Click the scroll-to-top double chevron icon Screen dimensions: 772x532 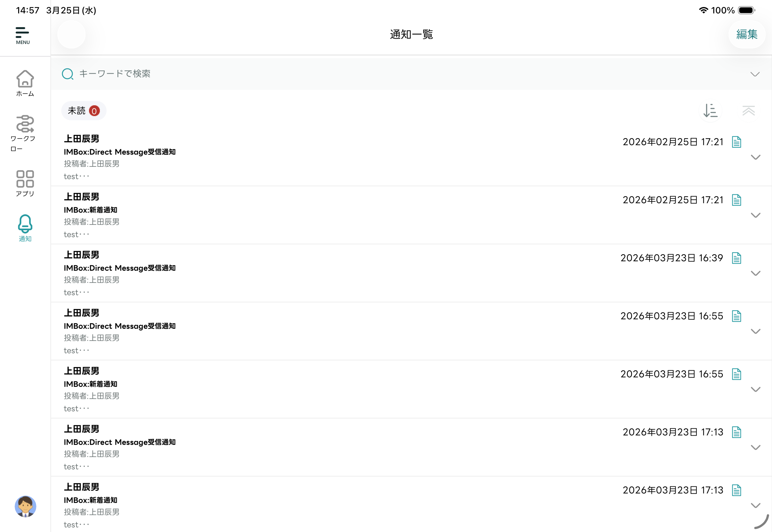[x=748, y=111]
